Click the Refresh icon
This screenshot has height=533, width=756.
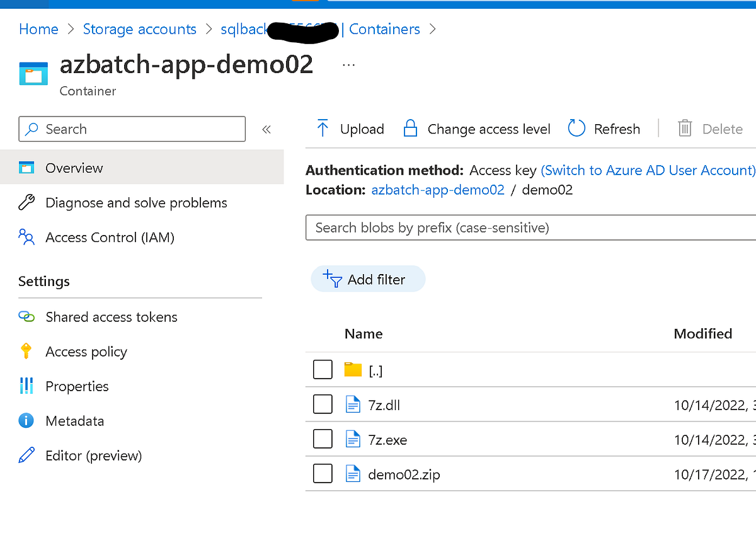point(576,128)
